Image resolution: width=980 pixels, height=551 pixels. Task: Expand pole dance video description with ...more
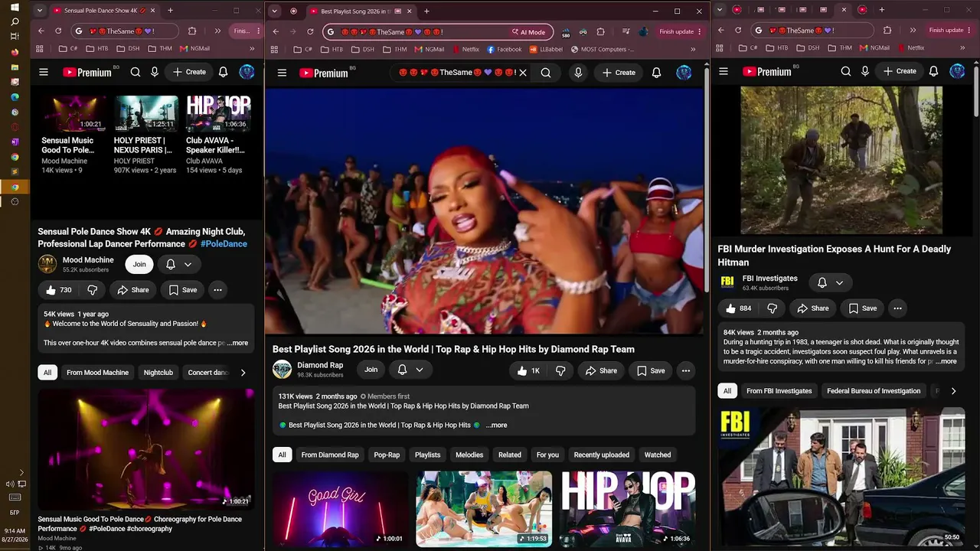238,343
